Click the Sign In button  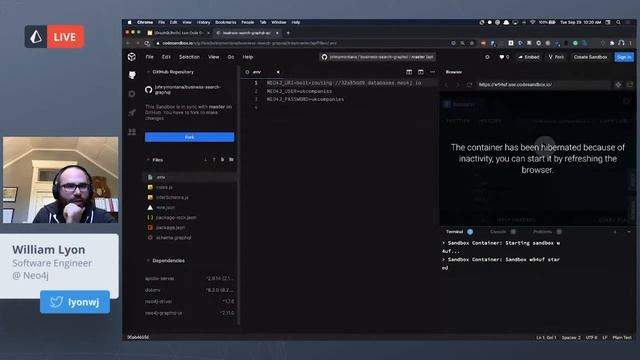624,57
